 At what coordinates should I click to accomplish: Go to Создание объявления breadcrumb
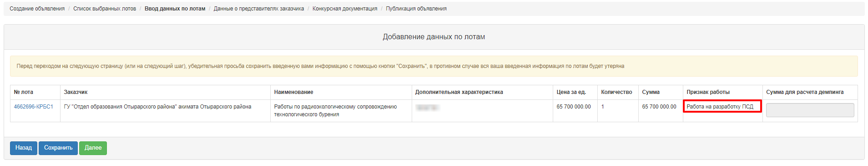tap(37, 9)
